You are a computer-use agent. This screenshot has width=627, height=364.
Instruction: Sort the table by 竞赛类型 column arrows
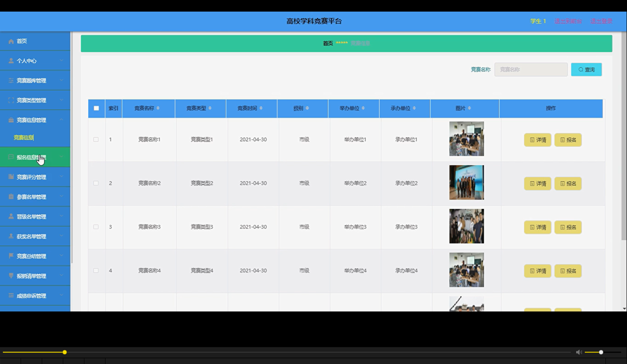pos(210,108)
